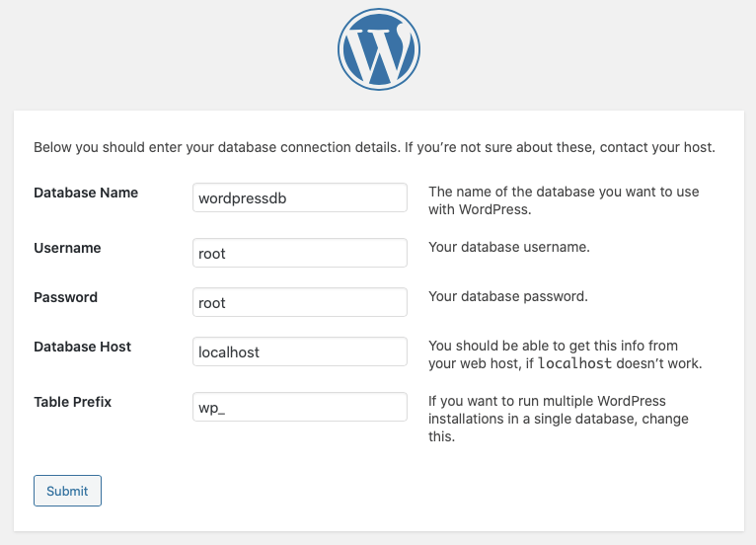Click the "Your database username." description

coord(509,247)
